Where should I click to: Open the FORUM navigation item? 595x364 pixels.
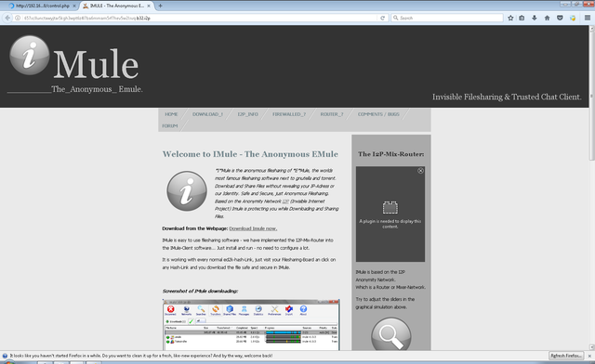169,126
